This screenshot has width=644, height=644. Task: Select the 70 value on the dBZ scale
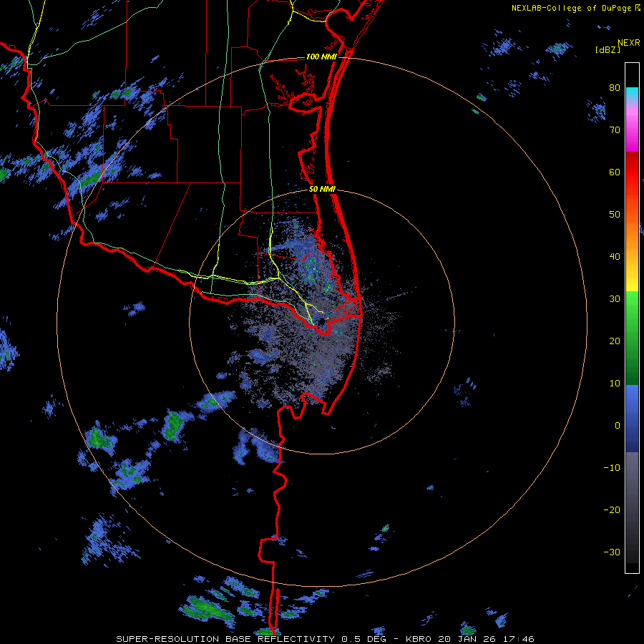[x=615, y=130]
